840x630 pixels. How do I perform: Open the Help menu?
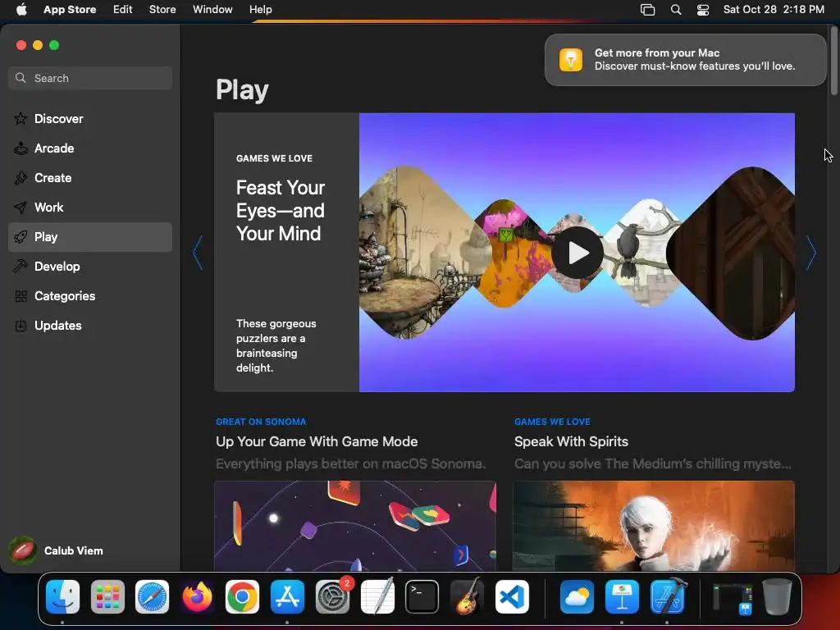(x=260, y=9)
